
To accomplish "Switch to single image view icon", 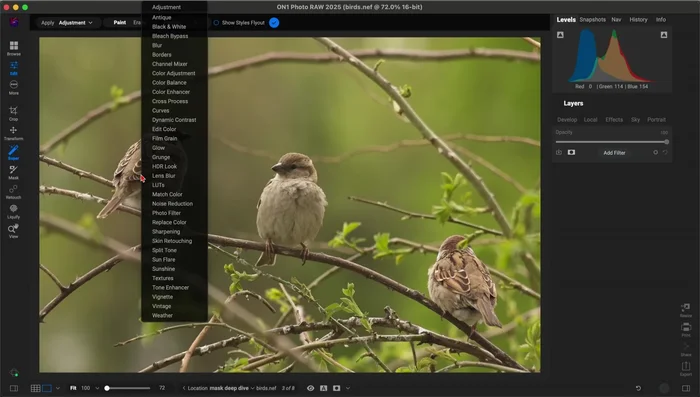I will pyautogui.click(x=47, y=388).
